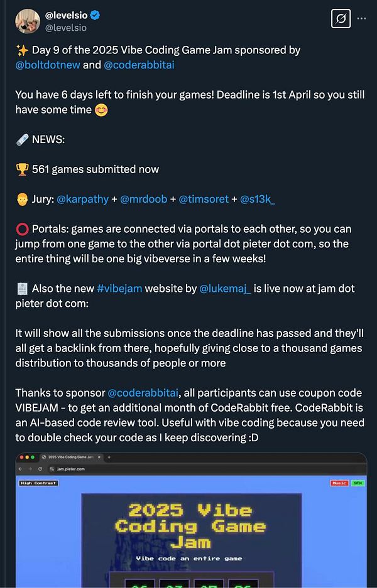Select the 2025 Vibe Coding Game Jam browser tab
377x588 pixels.
(68, 457)
